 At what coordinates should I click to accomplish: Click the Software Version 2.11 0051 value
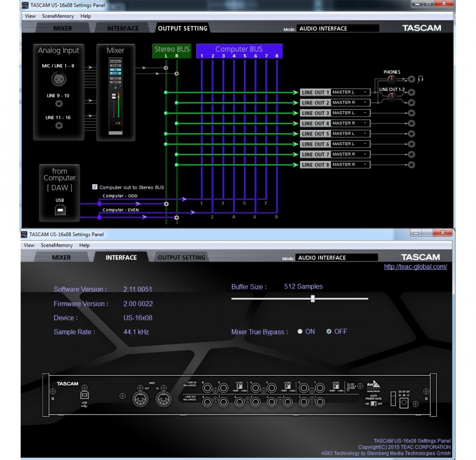tap(137, 289)
